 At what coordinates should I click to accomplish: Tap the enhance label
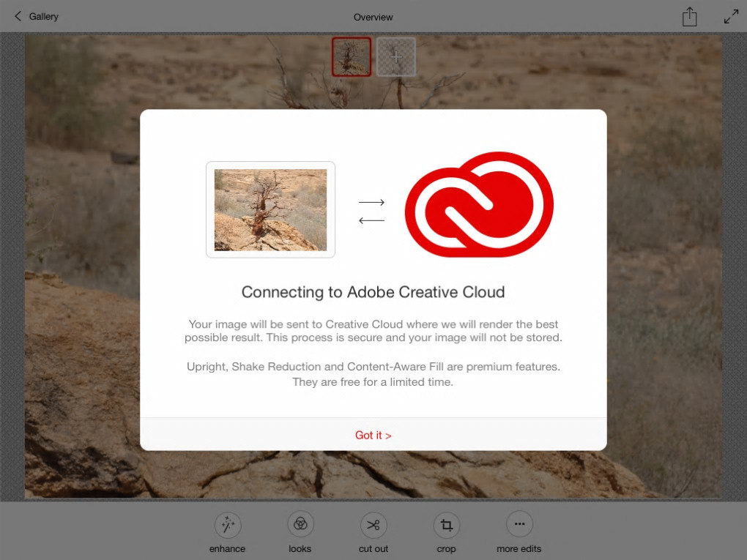pyautogui.click(x=227, y=548)
